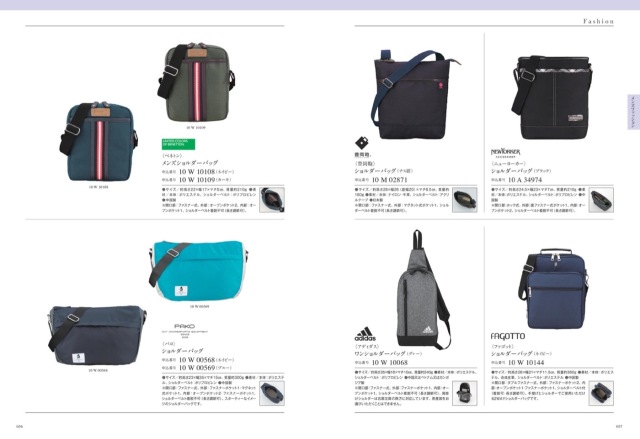Click the purple side index tab
Screen dimensions: 640x439
[633, 112]
